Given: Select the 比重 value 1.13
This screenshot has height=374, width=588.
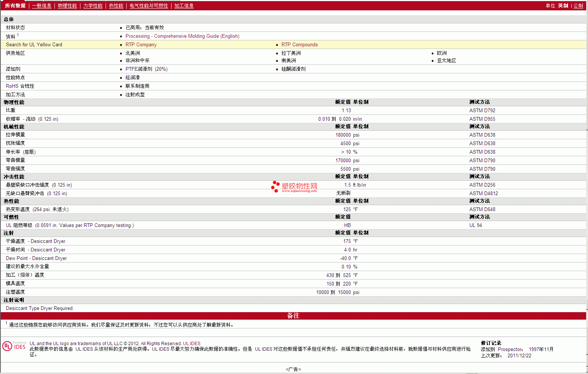Looking at the screenshot, I should [x=346, y=110].
